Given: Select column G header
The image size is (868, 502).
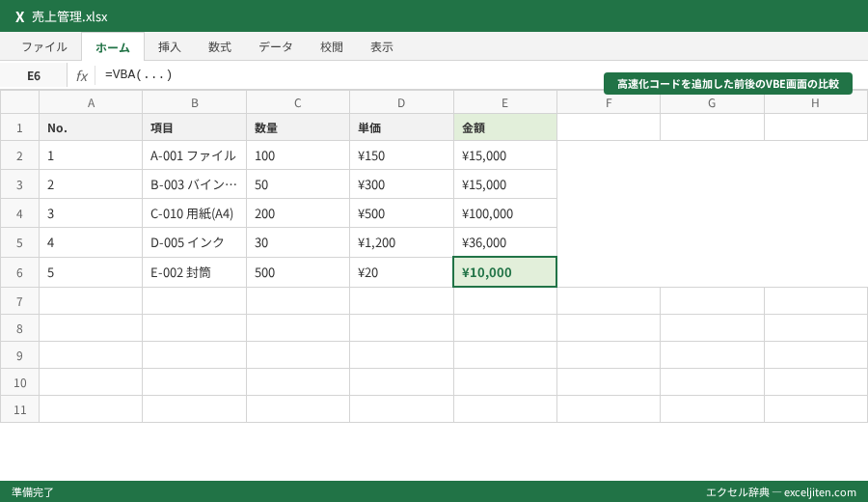Looking at the screenshot, I should [x=712, y=102].
